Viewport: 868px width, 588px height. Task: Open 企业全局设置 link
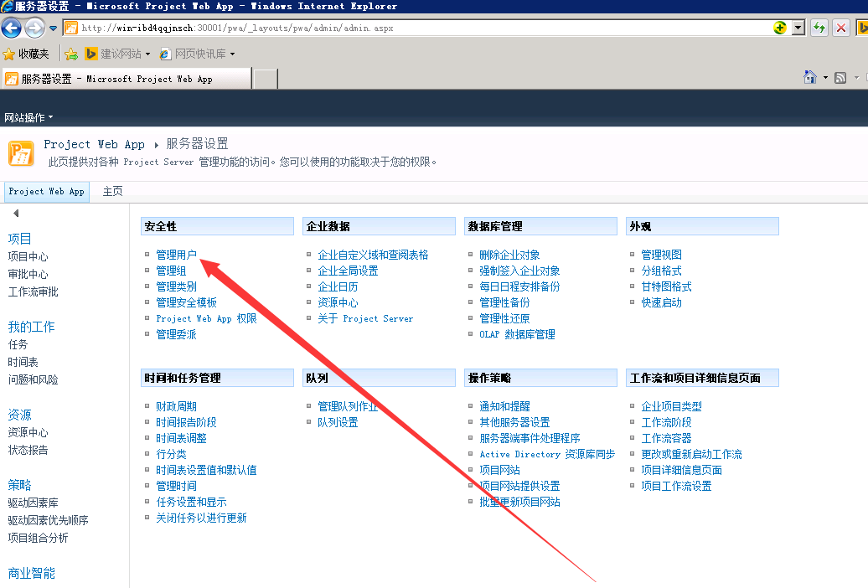[x=349, y=271]
